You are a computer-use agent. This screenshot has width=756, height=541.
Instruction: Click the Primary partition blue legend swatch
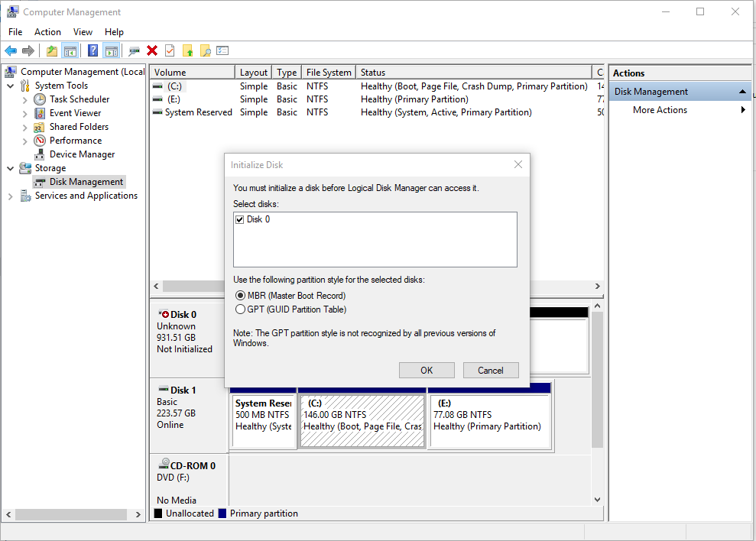tap(222, 513)
